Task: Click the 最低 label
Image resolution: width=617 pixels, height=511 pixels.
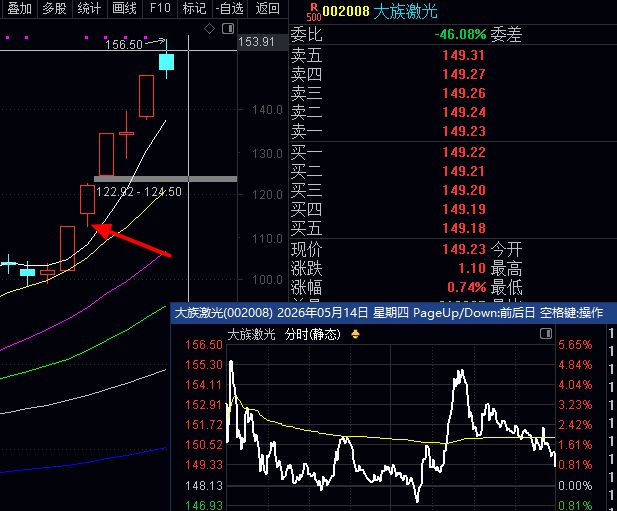Action: tap(506, 288)
